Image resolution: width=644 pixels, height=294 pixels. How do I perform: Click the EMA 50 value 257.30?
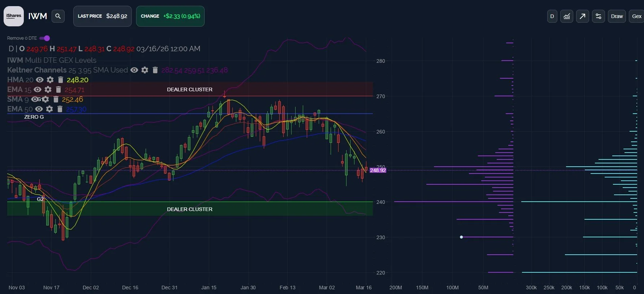click(x=76, y=109)
